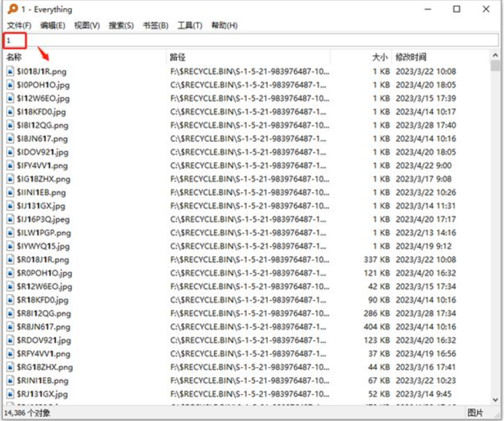Click the Everything magnifier icon in title bar

[9, 9]
